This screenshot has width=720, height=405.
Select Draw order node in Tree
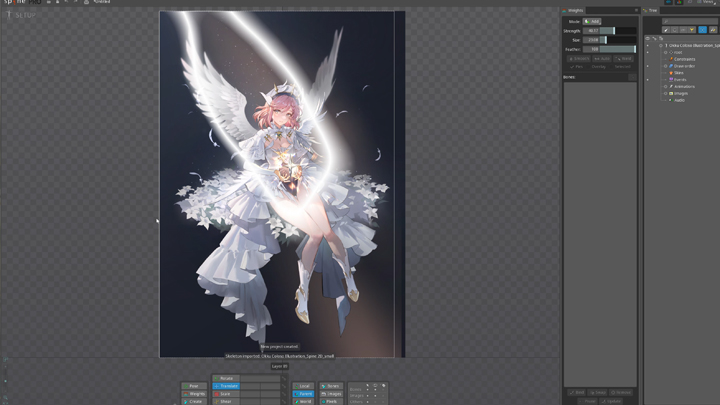(682, 66)
